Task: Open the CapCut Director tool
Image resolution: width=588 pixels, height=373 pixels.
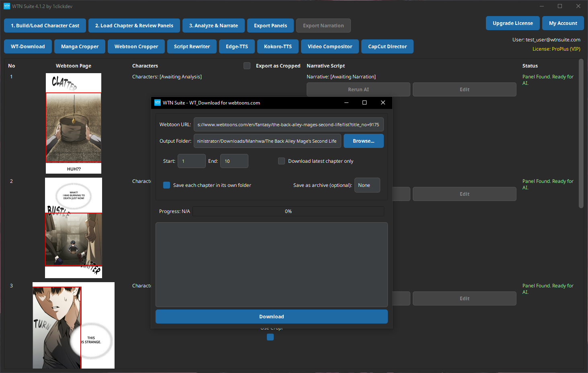Action: [387, 46]
